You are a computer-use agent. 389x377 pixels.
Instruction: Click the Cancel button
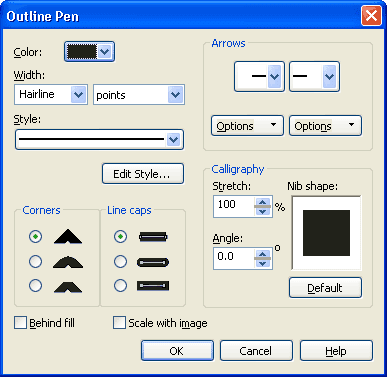[x=256, y=351]
